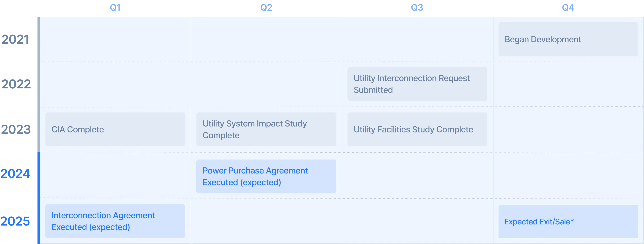Select the blue 2024 year label
The width and height of the screenshot is (644, 244).
click(15, 174)
